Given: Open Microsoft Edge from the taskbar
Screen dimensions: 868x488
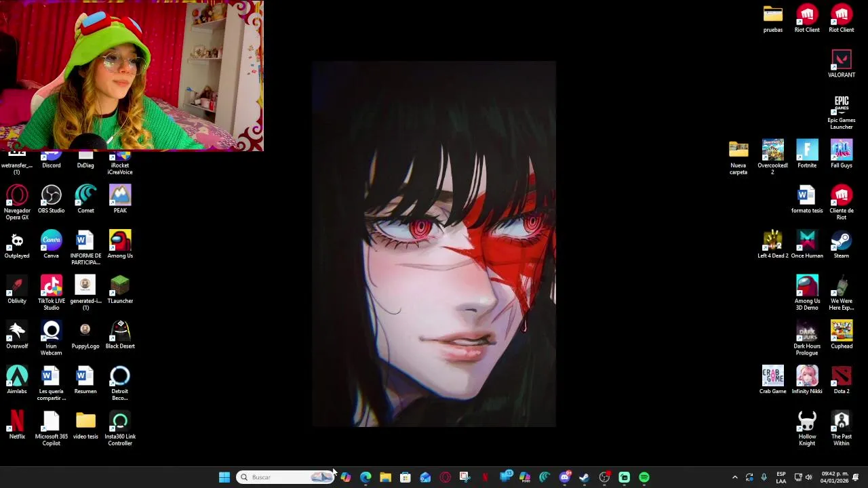Looking at the screenshot, I should click(x=366, y=477).
